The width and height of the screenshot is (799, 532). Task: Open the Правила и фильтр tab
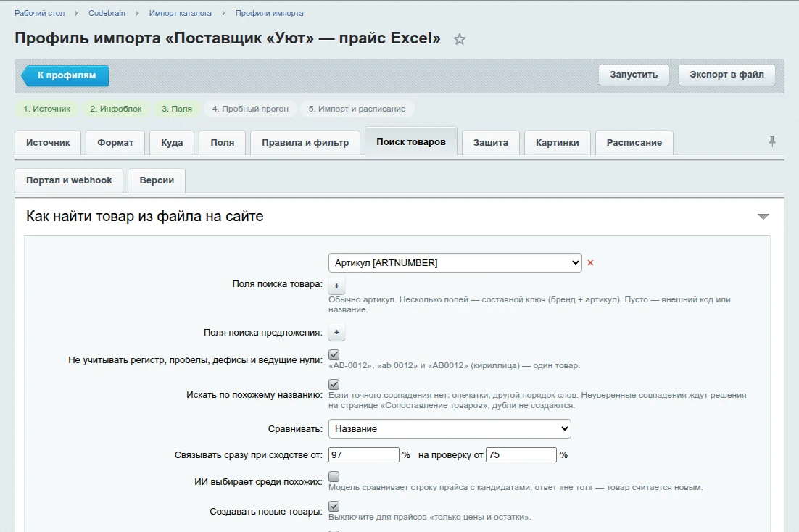point(305,143)
